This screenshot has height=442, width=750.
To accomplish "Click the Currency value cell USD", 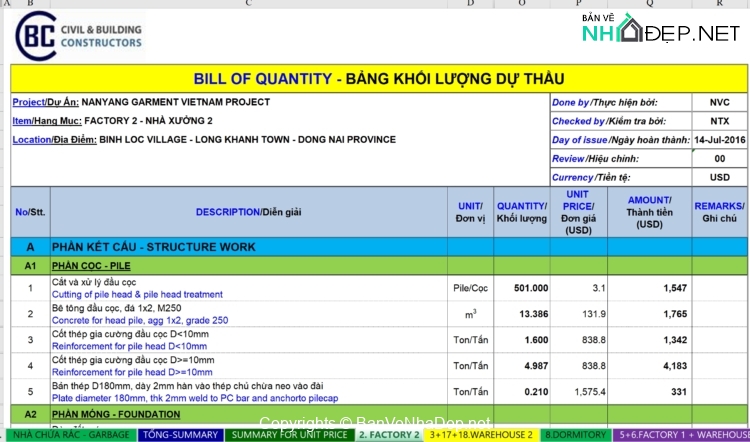I will (719, 177).
